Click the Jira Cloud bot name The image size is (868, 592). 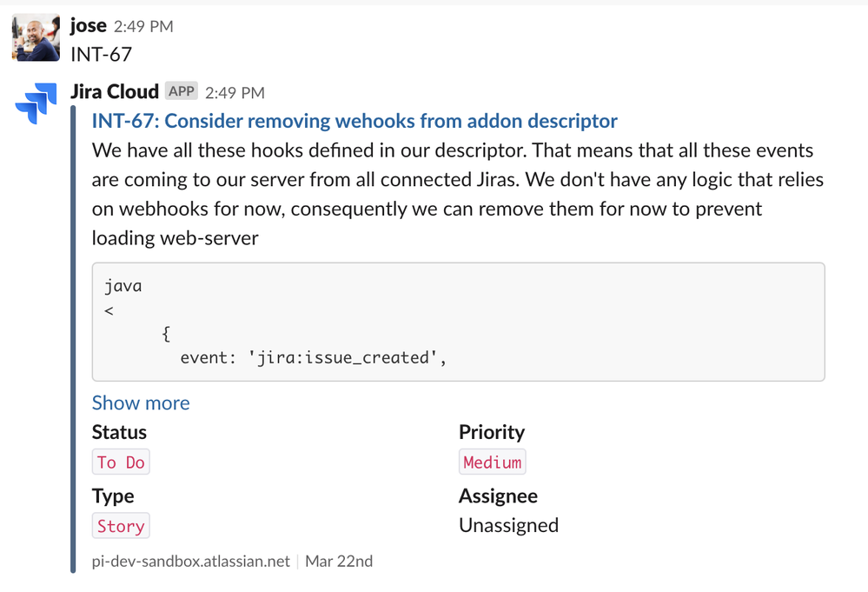tap(114, 90)
